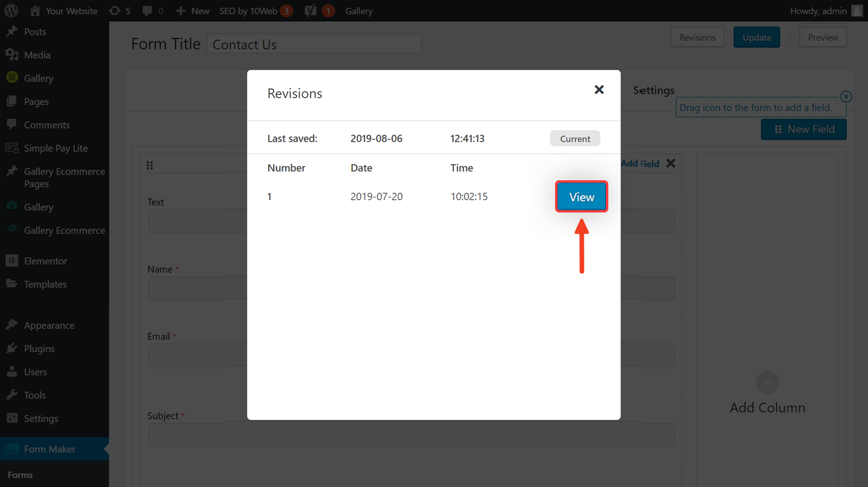
Task: Click the WordPress logo icon
Action: (x=11, y=11)
